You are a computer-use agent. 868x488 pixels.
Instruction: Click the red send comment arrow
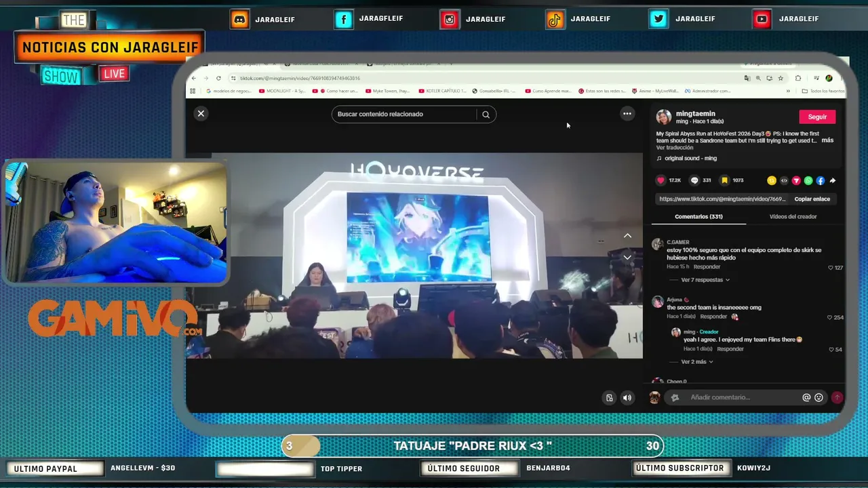(x=837, y=398)
